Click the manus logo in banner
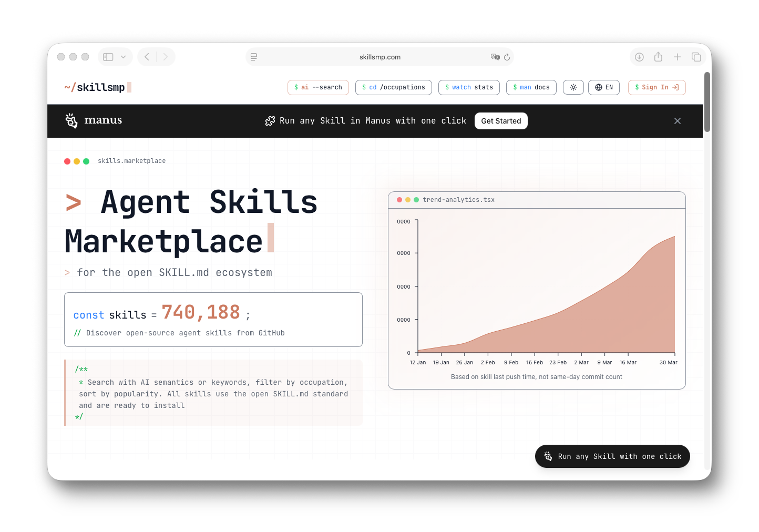 point(94,120)
